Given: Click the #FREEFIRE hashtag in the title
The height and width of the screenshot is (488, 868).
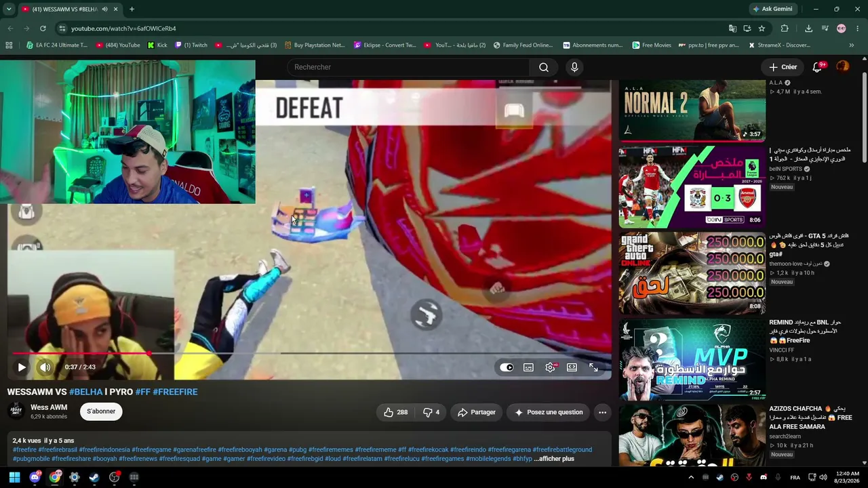Looking at the screenshot, I should click(175, 392).
